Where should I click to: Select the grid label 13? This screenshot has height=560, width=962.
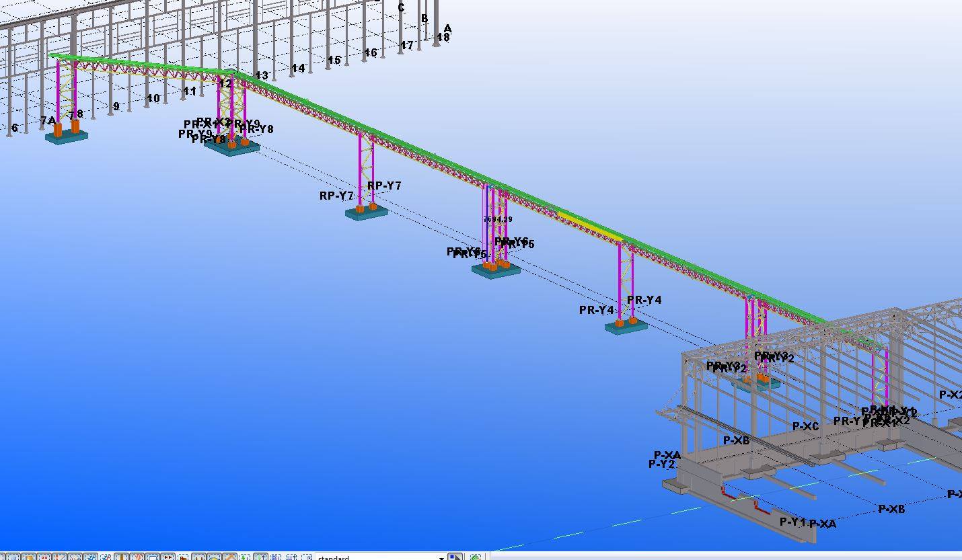[262, 76]
